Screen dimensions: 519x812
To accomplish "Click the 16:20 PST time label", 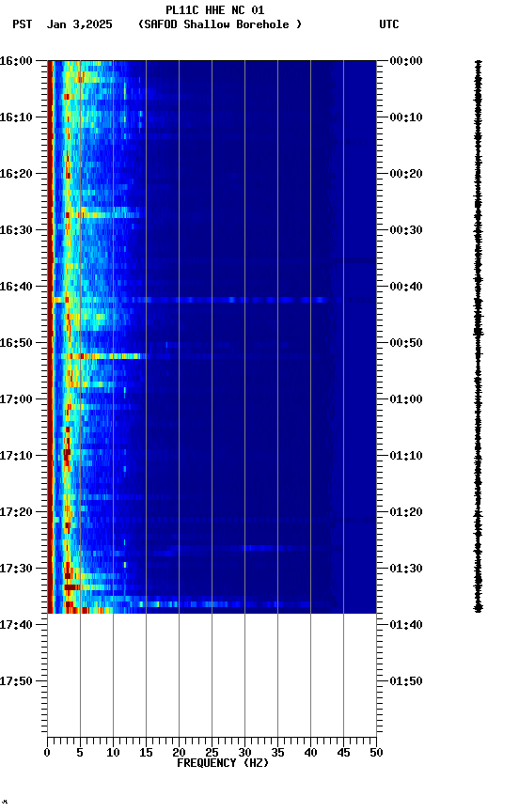I will (x=16, y=174).
